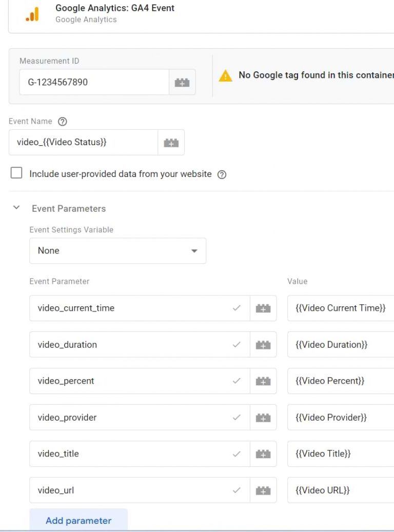This screenshot has width=394, height=532.
Task: Click the Event Name input field
Action: (x=82, y=142)
